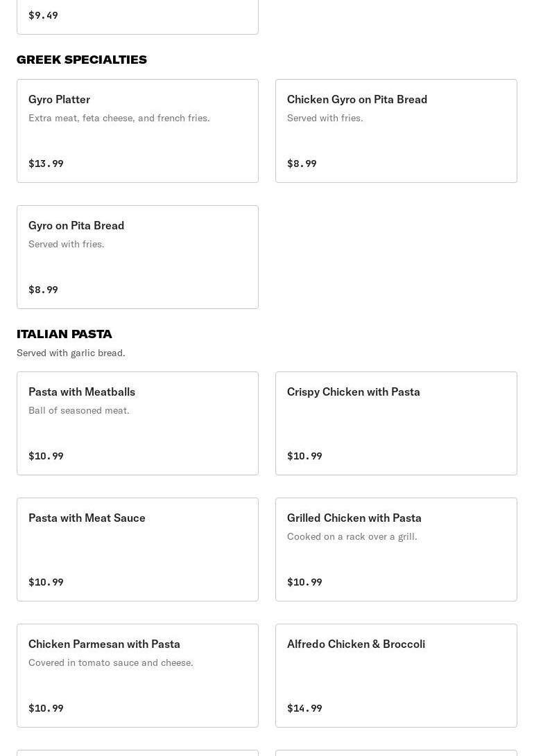
Task: Click the $13.99 price on Gyro Platter
Action: [x=46, y=164]
